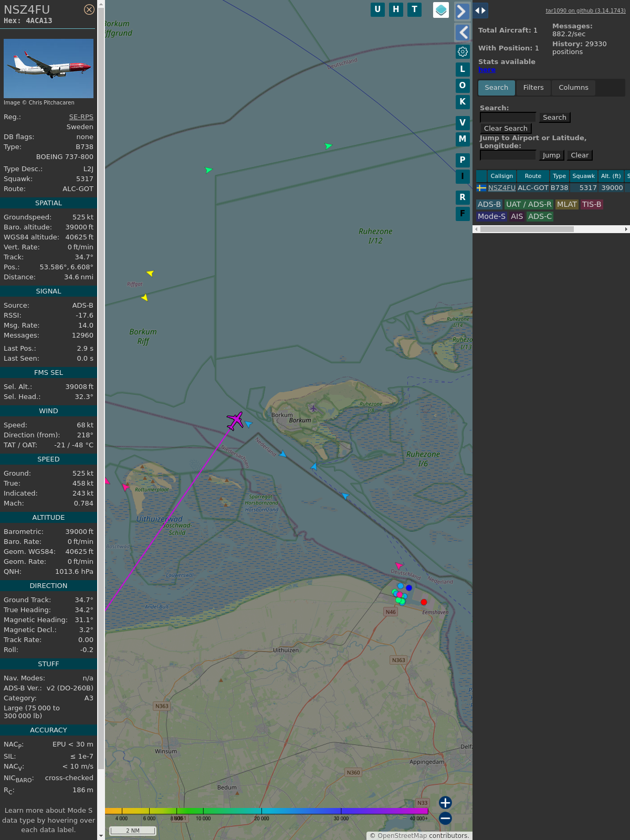Switch to the Columns tab

573,88
